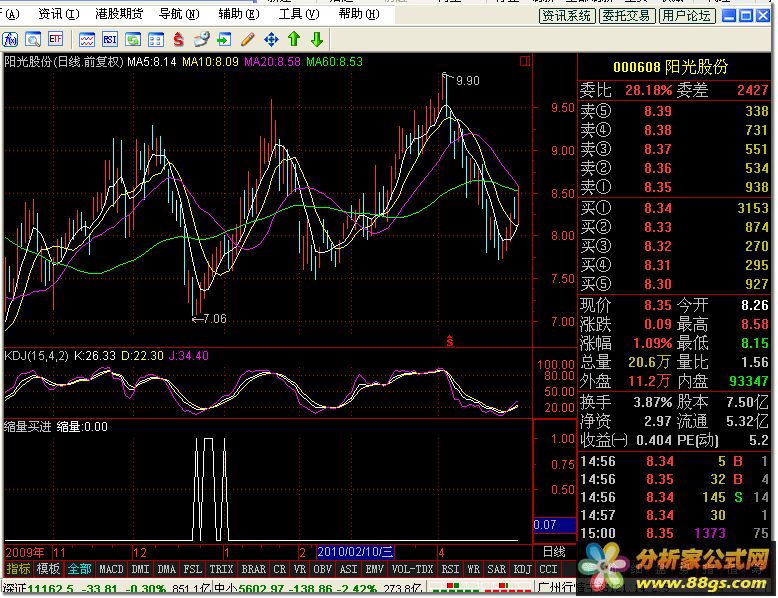The width and height of the screenshot is (778, 598).
Task: Click the red S marker below price chart
Action: point(450,341)
